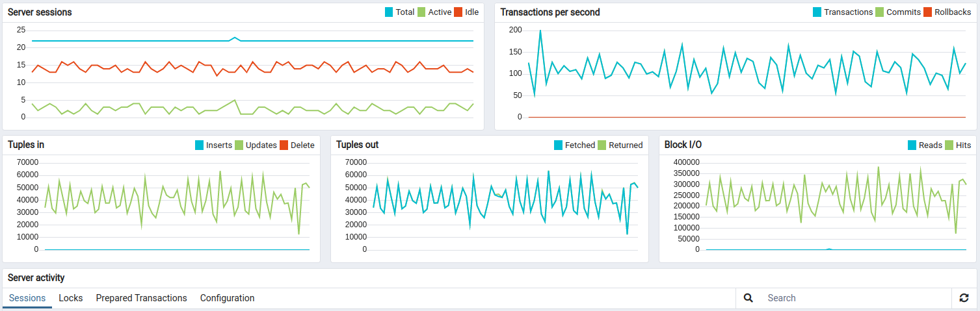Open the Locks tab
The width and height of the screenshot is (980, 311).
click(70, 298)
